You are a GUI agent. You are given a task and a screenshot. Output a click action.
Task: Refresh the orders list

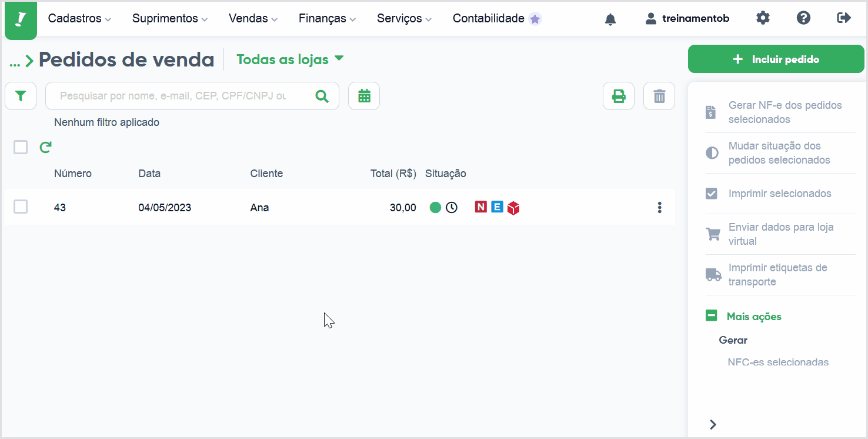[45, 147]
